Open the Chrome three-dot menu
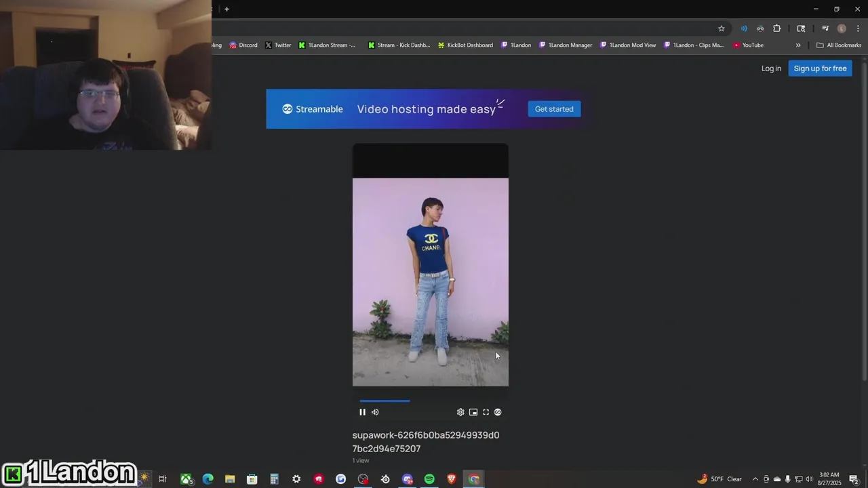 click(858, 28)
